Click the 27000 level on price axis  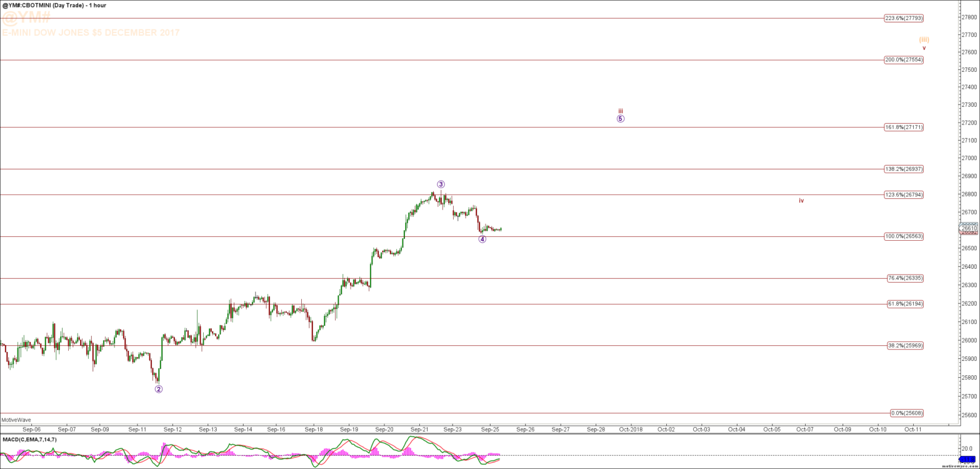pyautogui.click(x=969, y=158)
